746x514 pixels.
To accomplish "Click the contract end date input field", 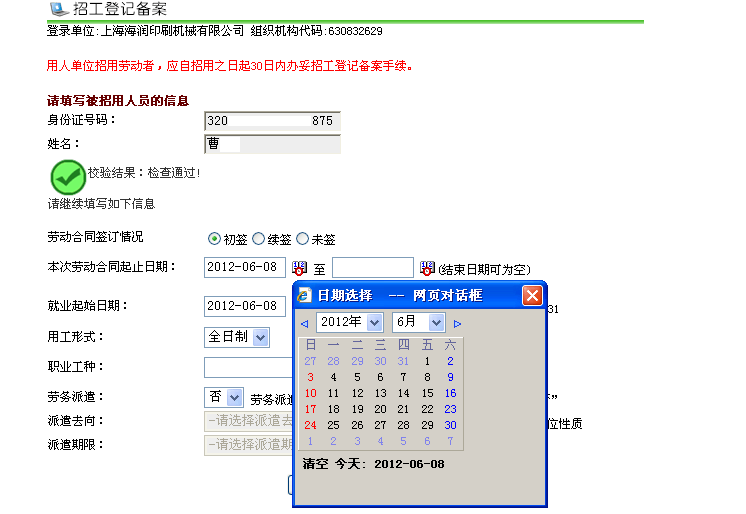I will pos(372,268).
